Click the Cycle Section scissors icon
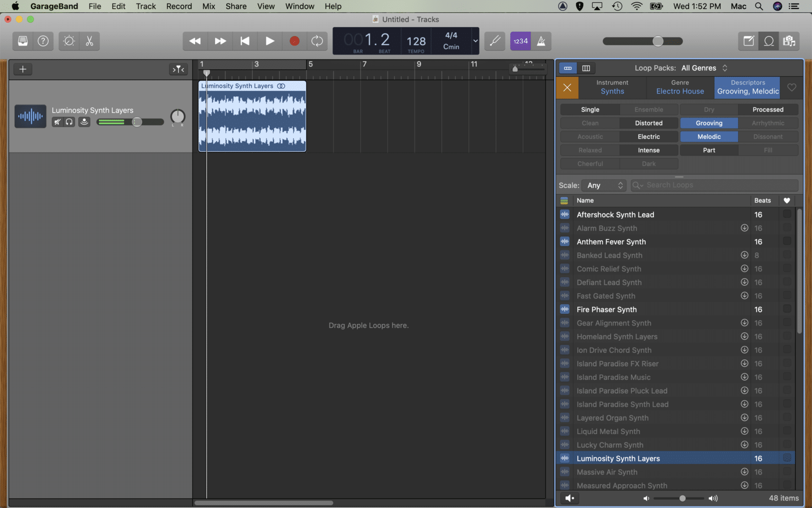 (x=89, y=41)
